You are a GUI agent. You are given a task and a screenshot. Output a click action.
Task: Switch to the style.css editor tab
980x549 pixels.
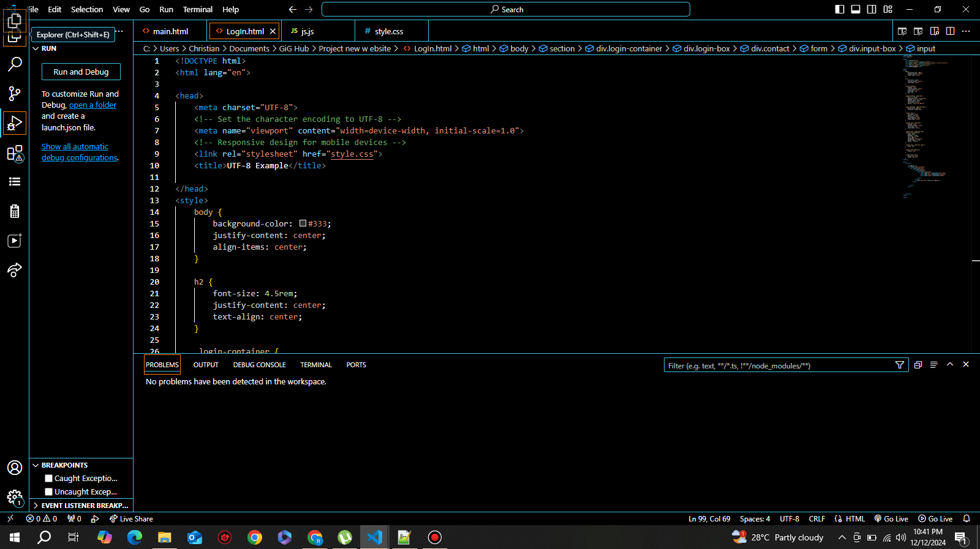click(388, 31)
